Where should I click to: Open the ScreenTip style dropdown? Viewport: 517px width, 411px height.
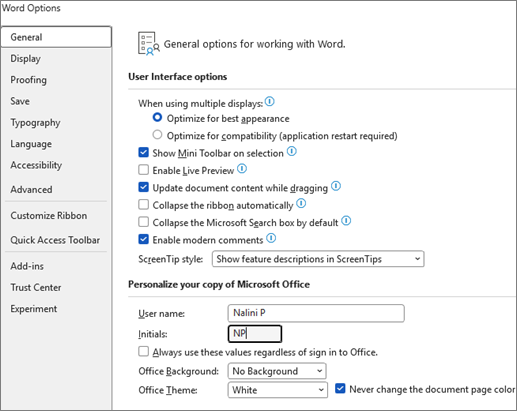pyautogui.click(x=318, y=259)
